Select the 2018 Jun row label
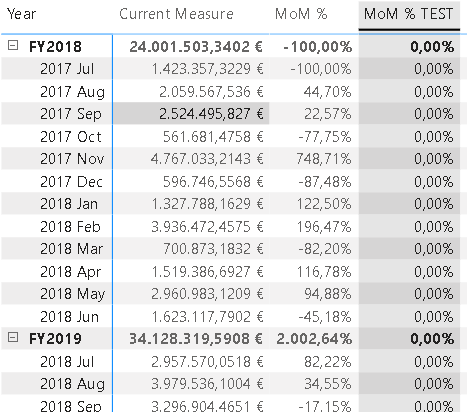This screenshot has width=467, height=412. coord(70,317)
